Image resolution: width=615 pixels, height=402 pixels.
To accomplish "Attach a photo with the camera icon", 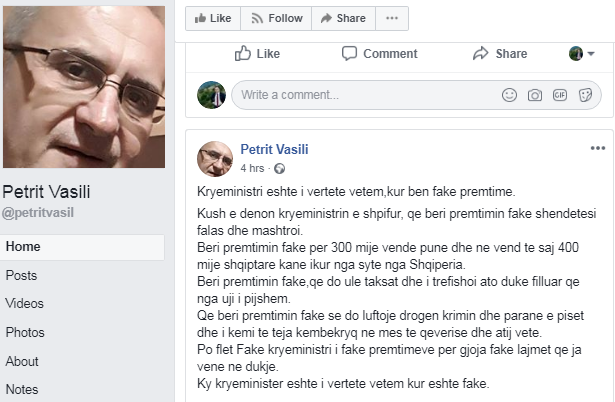I will pyautogui.click(x=535, y=95).
